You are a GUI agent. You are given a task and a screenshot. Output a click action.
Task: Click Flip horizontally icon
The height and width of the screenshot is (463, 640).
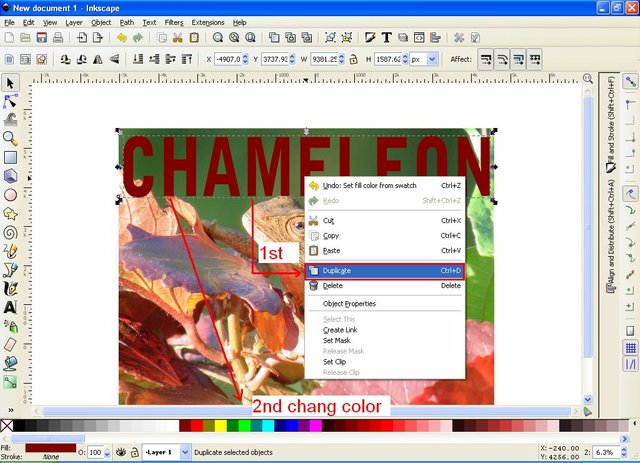pyautogui.click(x=98, y=60)
